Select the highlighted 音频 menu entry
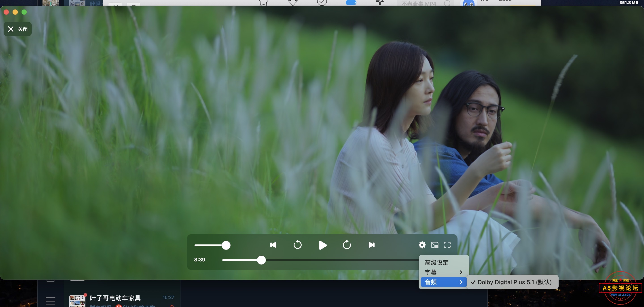This screenshot has height=307, width=644. tap(443, 282)
